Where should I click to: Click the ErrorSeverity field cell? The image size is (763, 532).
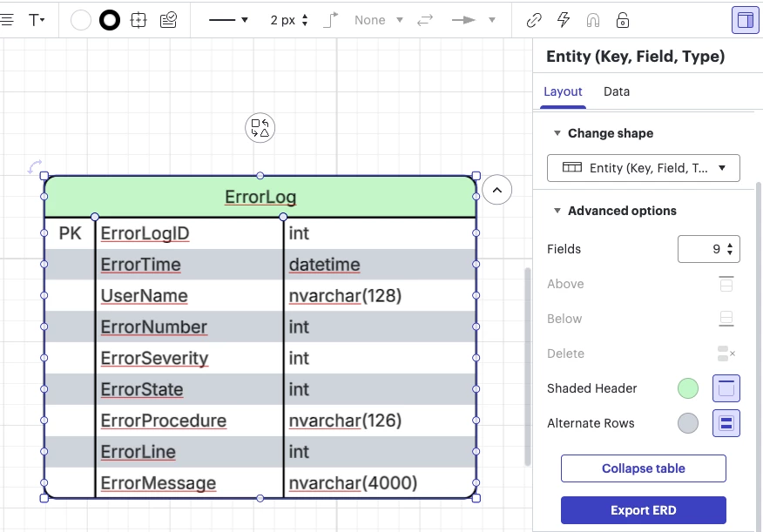point(189,358)
